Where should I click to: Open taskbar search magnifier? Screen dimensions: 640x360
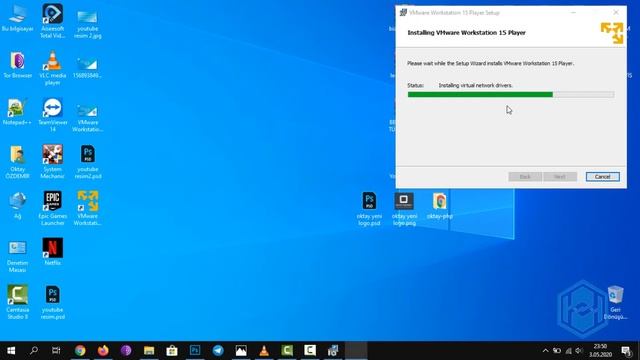click(34, 351)
